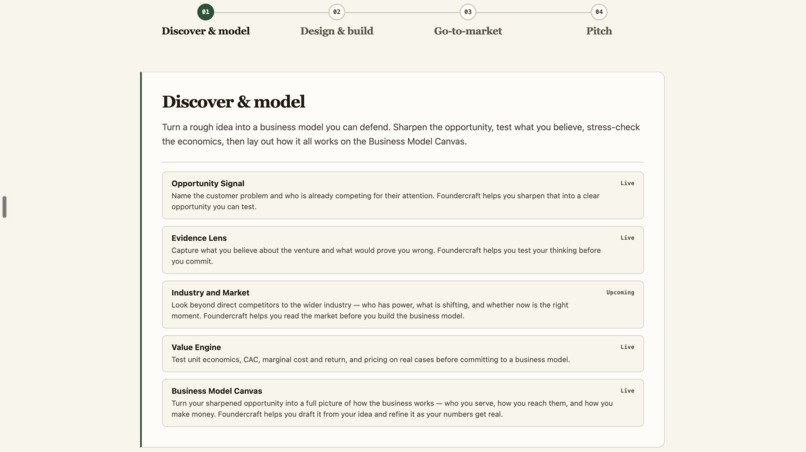Click the 'Capture what you believe' description text
This screenshot has height=452, width=806.
tap(386, 256)
